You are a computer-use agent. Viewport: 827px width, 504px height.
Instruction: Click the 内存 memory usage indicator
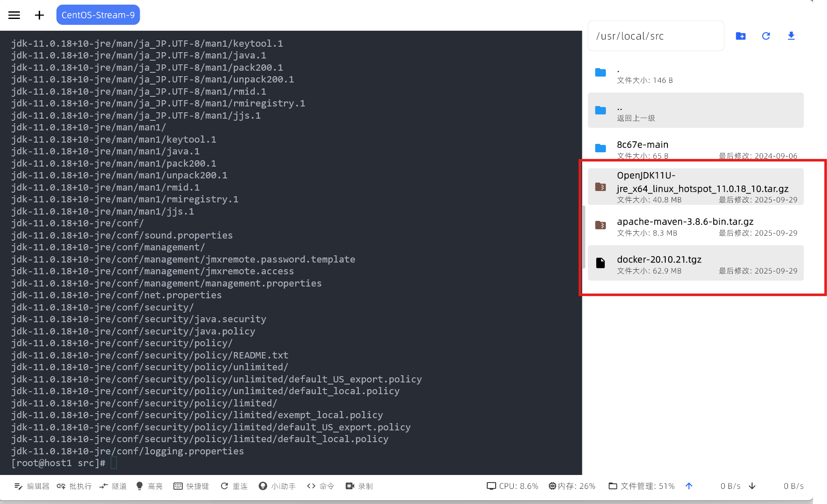click(572, 486)
